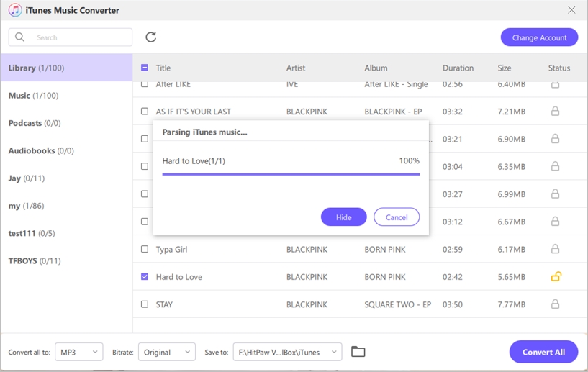This screenshot has height=372, width=588.
Task: Click the parsing progress bar
Action: point(291,174)
